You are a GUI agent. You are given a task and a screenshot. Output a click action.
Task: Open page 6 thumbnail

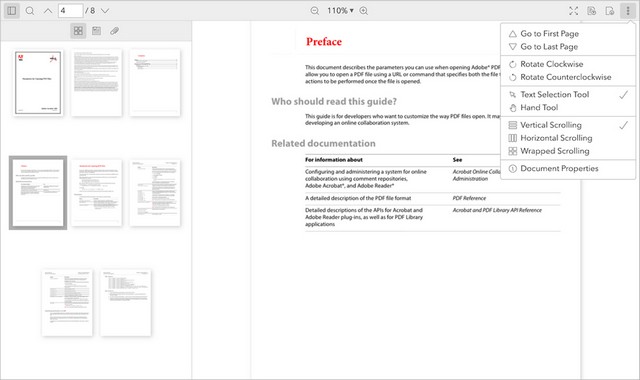click(155, 193)
